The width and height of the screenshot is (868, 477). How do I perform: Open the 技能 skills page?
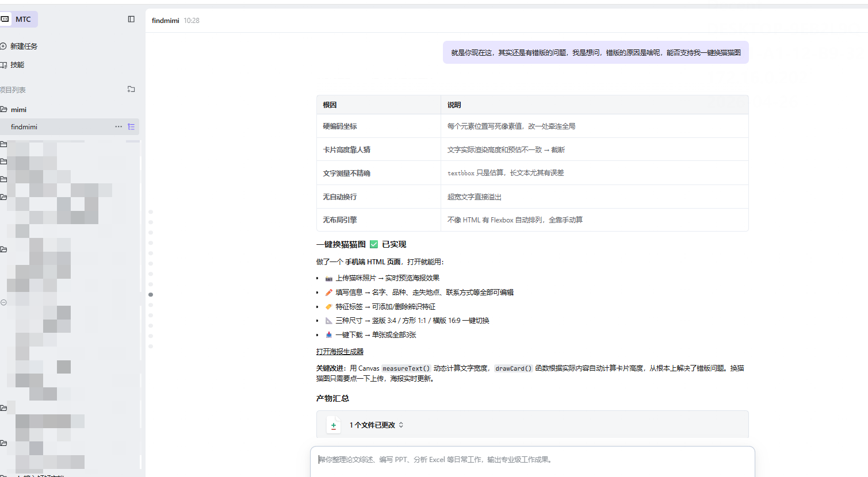pyautogui.click(x=17, y=65)
